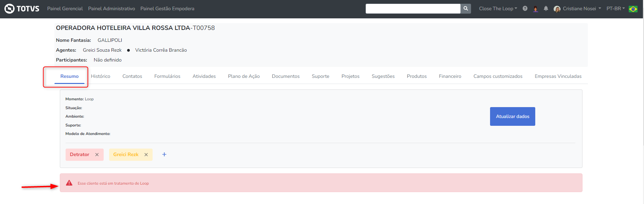
Task: Click the Brazil flag icon
Action: point(633,9)
